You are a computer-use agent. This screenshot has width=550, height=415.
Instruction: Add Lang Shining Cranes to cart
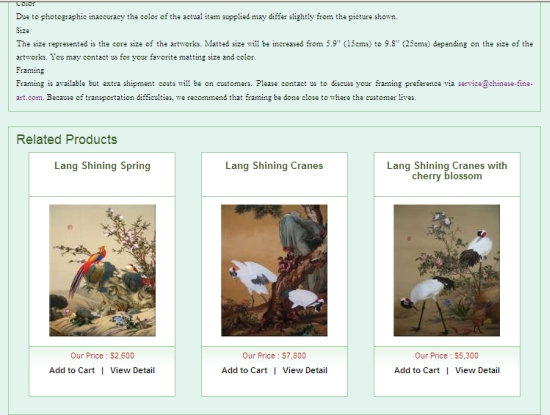point(244,370)
